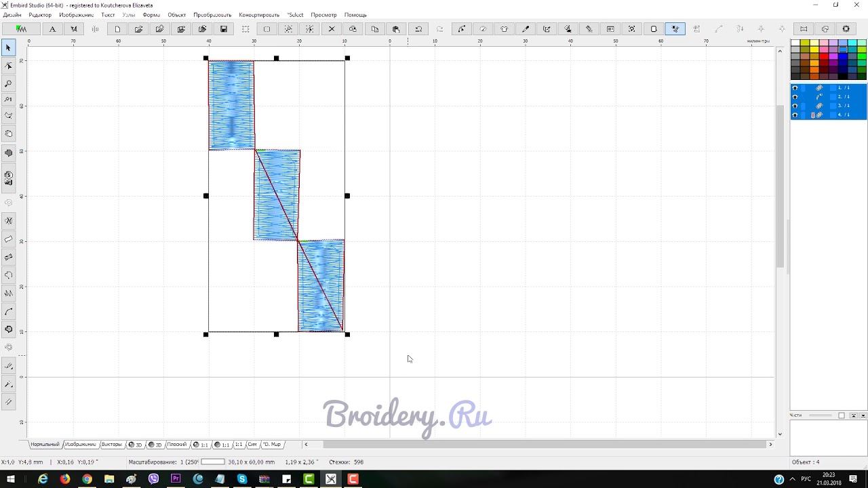Image resolution: width=868 pixels, height=488 pixels.
Task: Switch to the Плоский view tab
Action: point(176,445)
